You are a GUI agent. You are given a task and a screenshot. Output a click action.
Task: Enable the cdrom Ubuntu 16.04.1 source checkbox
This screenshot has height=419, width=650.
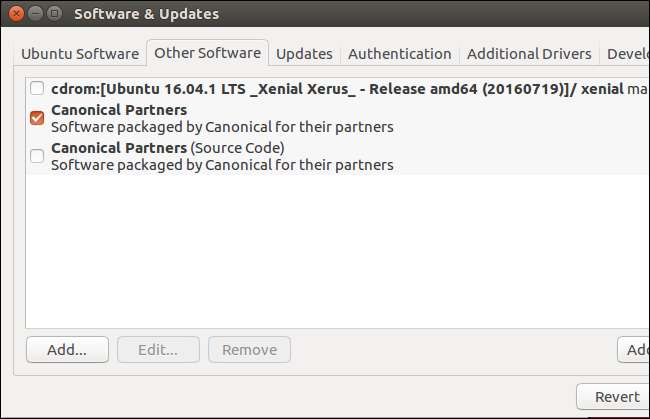(x=37, y=88)
